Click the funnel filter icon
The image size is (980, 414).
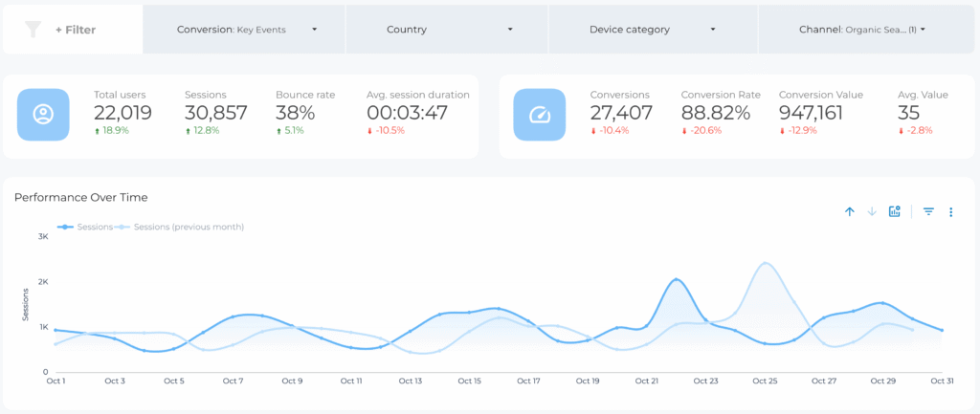[x=33, y=30]
